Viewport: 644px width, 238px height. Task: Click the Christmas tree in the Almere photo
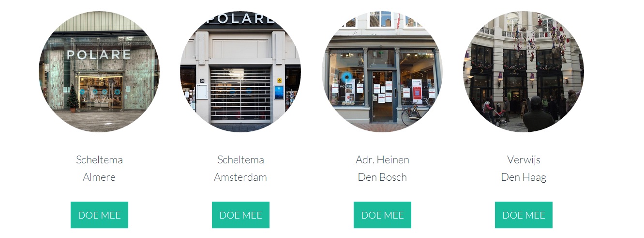(72, 98)
